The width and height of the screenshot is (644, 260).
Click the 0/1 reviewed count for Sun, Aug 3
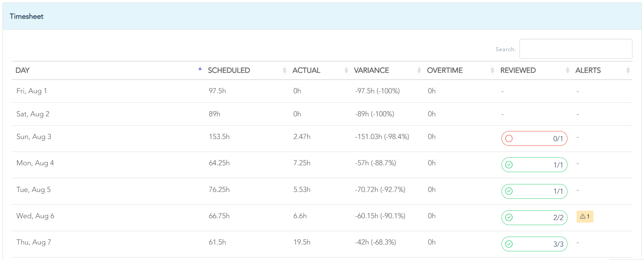click(558, 139)
